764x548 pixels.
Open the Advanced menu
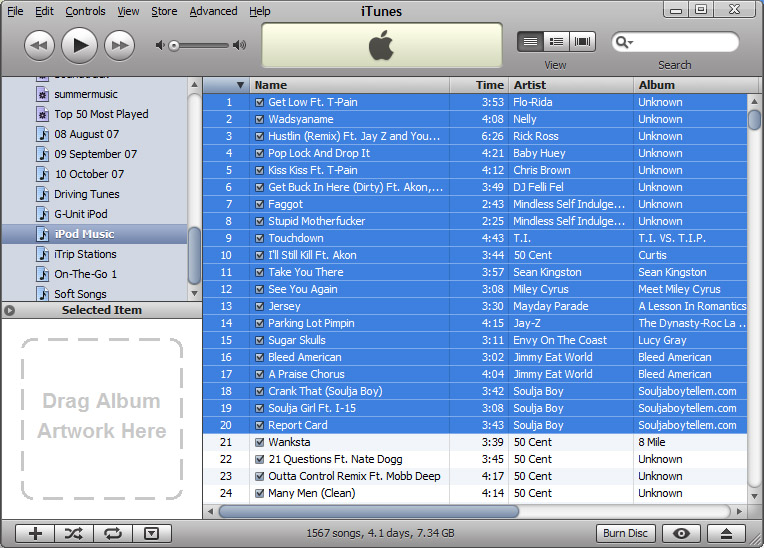[213, 11]
